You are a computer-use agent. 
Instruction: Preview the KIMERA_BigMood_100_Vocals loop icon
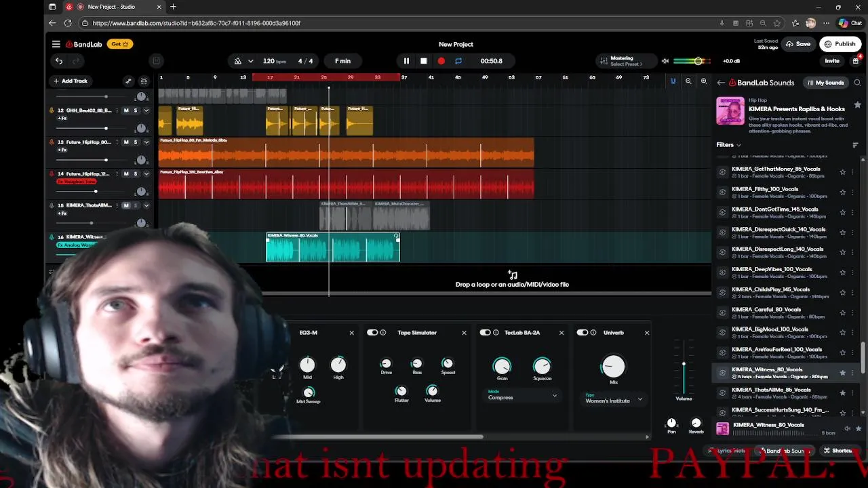coord(722,333)
